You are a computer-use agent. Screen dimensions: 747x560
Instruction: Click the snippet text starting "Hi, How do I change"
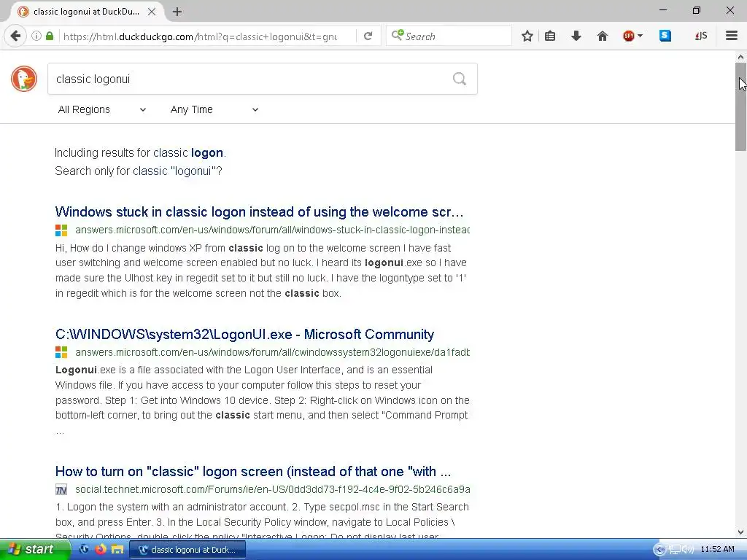click(x=261, y=271)
